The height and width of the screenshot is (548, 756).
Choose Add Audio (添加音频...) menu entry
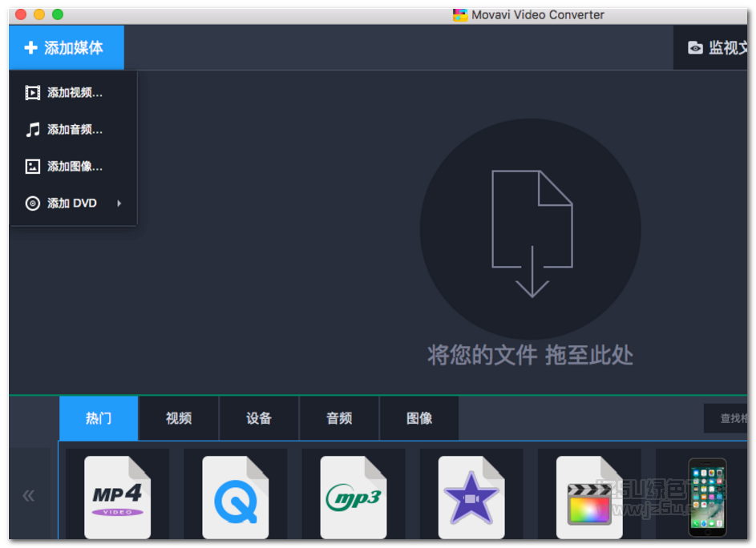pos(73,130)
